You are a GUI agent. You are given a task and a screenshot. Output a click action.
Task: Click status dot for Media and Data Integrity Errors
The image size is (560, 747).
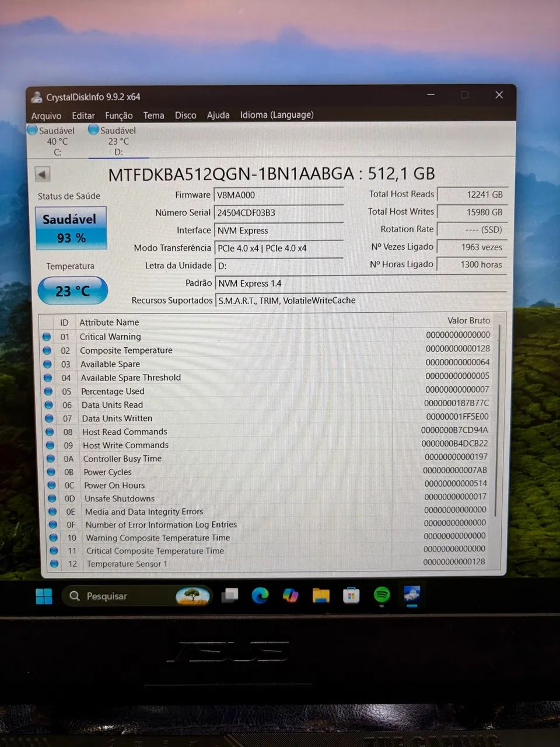[x=52, y=512]
